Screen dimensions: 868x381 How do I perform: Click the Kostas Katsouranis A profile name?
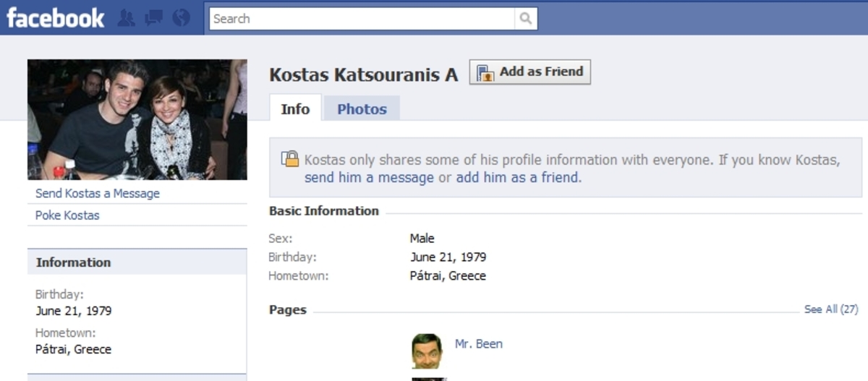(363, 75)
